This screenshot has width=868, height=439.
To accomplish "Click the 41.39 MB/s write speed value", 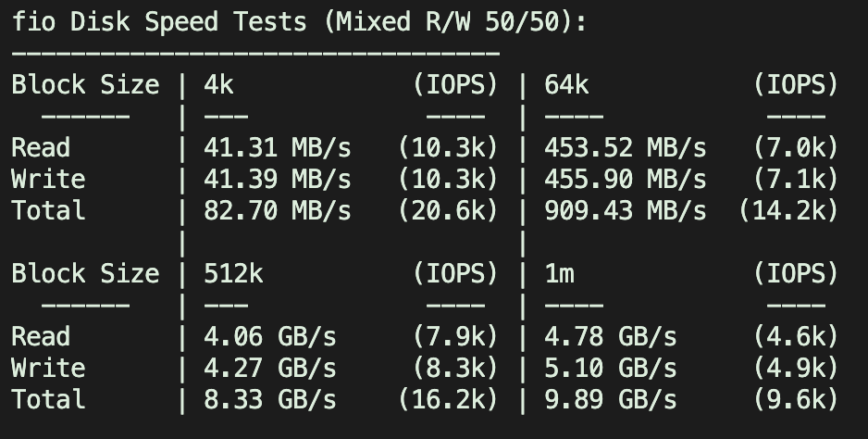I will pos(277,180).
